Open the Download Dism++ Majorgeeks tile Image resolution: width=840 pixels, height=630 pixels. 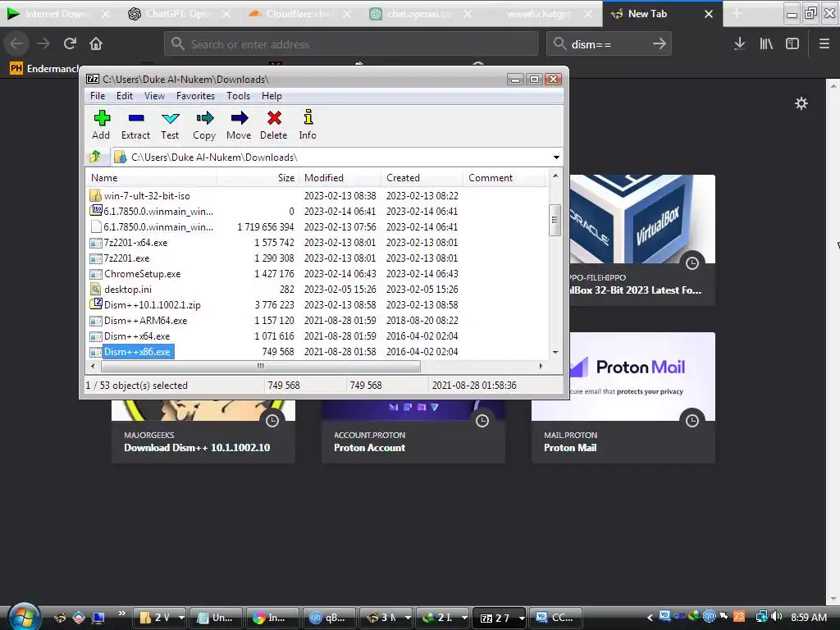pyautogui.click(x=203, y=431)
